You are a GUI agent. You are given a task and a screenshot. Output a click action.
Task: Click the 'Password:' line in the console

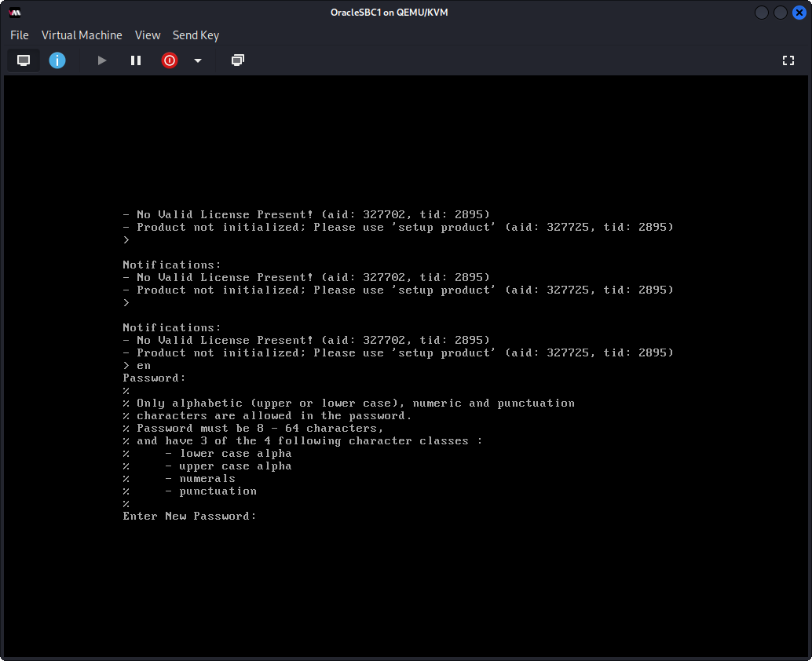154,378
